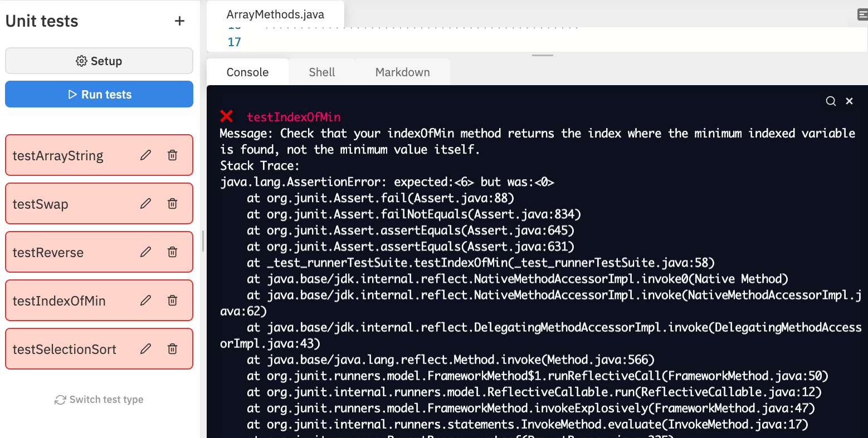This screenshot has width=868, height=438.
Task: Select the testSelectionSort test row
Action: click(x=99, y=349)
